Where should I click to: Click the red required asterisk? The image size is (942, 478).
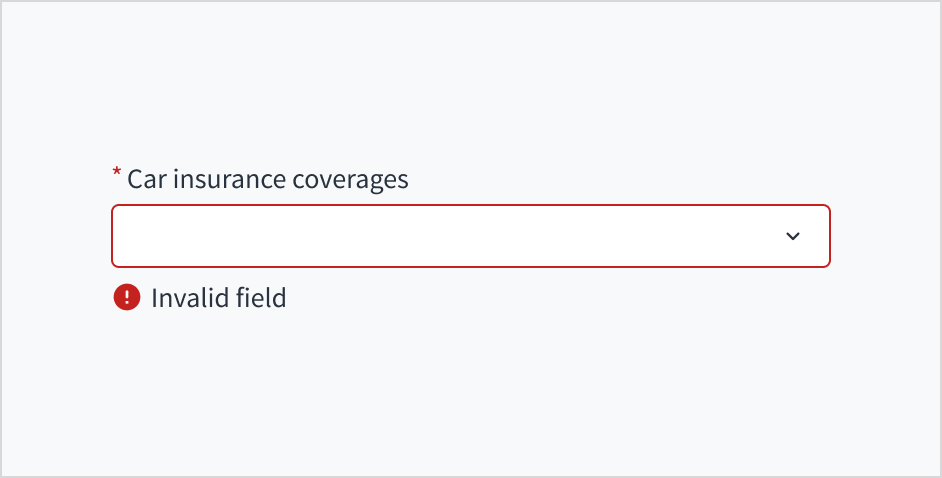click(116, 175)
